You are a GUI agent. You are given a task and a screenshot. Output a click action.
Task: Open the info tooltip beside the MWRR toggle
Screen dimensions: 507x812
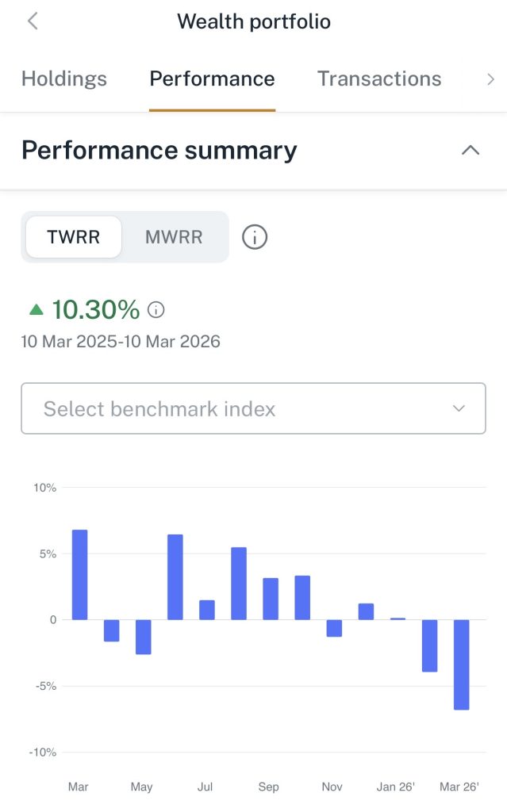254,236
